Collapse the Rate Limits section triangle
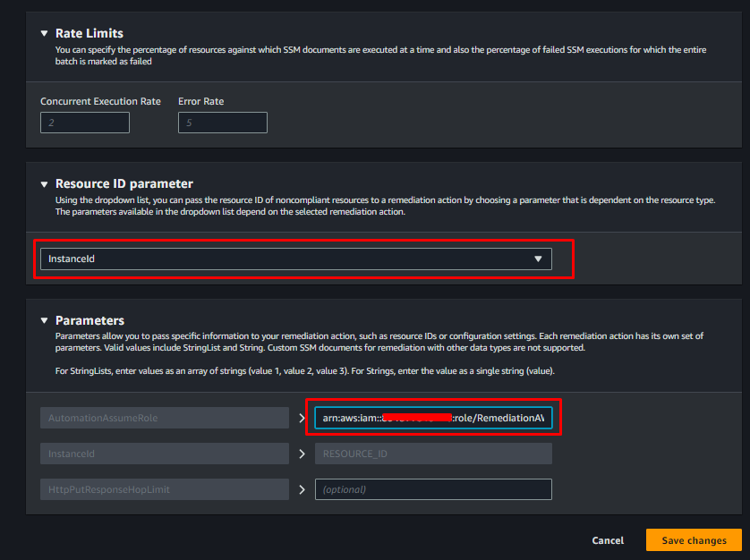The width and height of the screenshot is (750, 560). click(44, 33)
